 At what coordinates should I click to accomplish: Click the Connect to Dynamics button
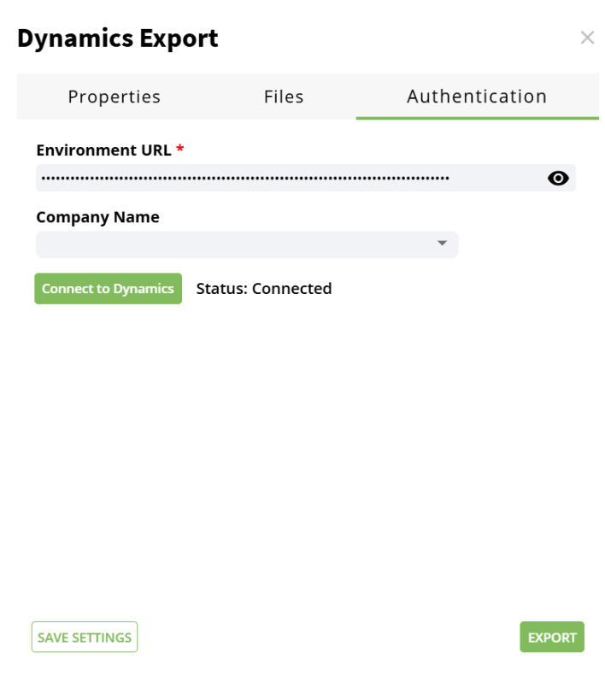108,289
